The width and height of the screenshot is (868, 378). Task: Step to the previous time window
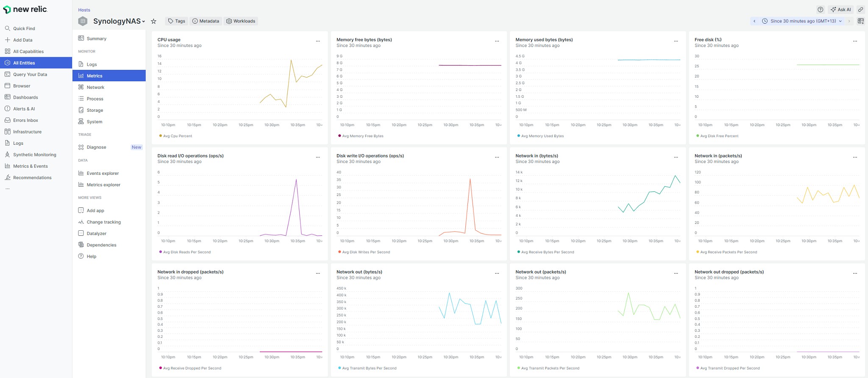coord(754,21)
